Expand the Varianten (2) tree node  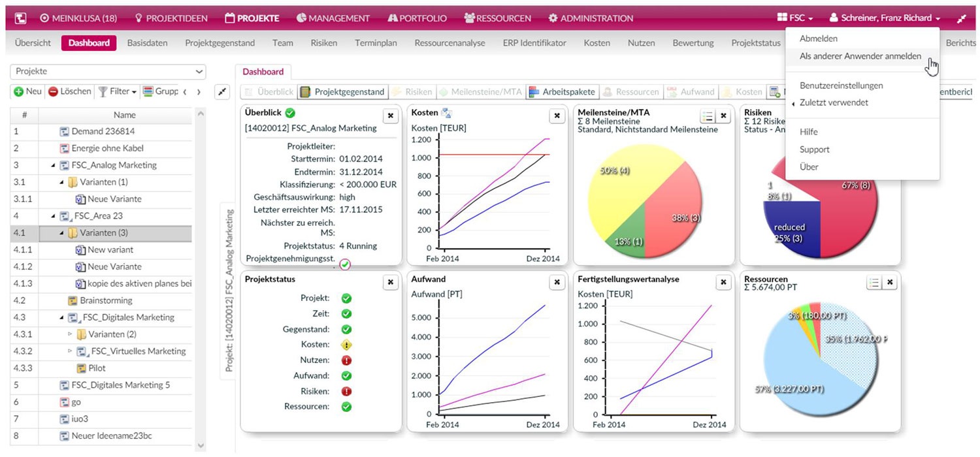click(70, 334)
